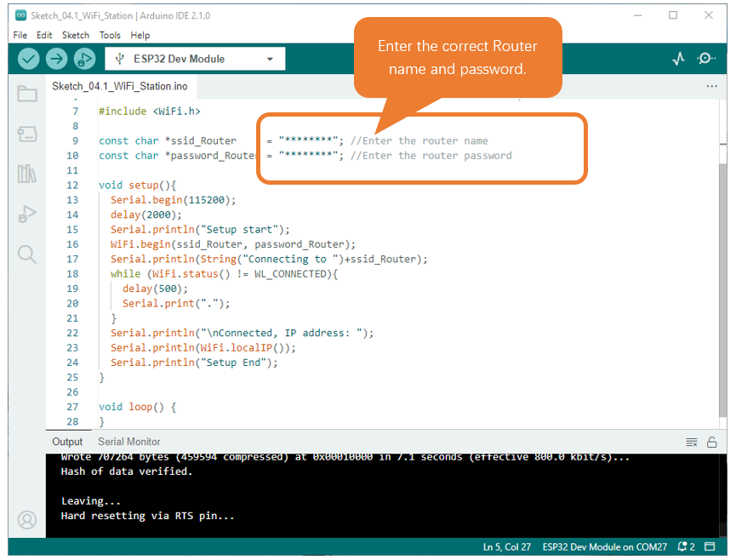
Task: Click the WiFi.begin(ssid_Router, password_Router) line
Action: point(233,244)
